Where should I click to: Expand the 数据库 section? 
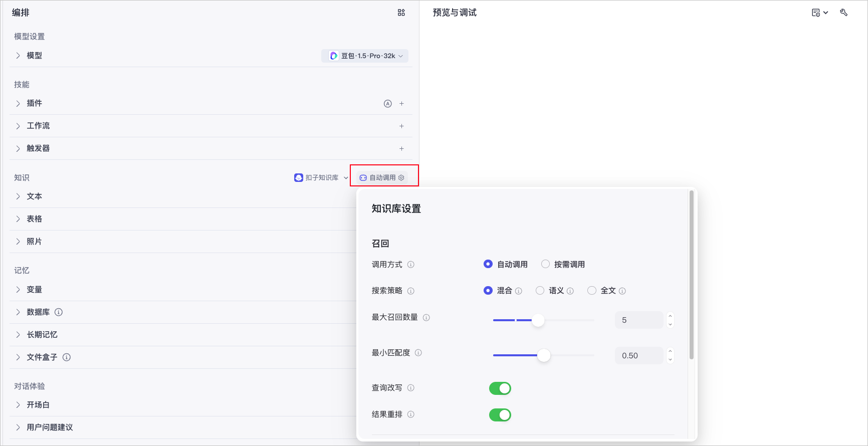pyautogui.click(x=18, y=312)
